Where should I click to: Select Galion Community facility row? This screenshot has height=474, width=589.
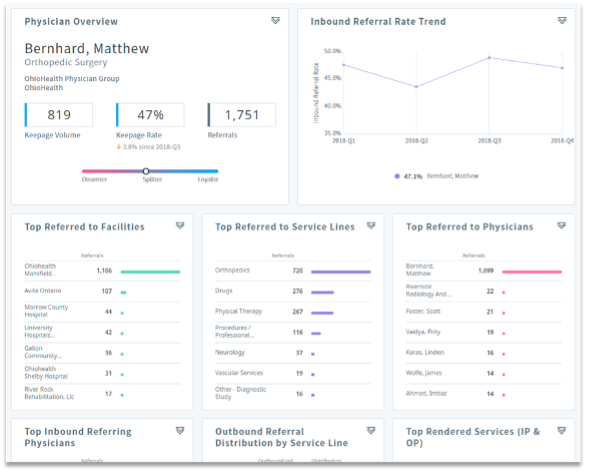[x=102, y=353]
